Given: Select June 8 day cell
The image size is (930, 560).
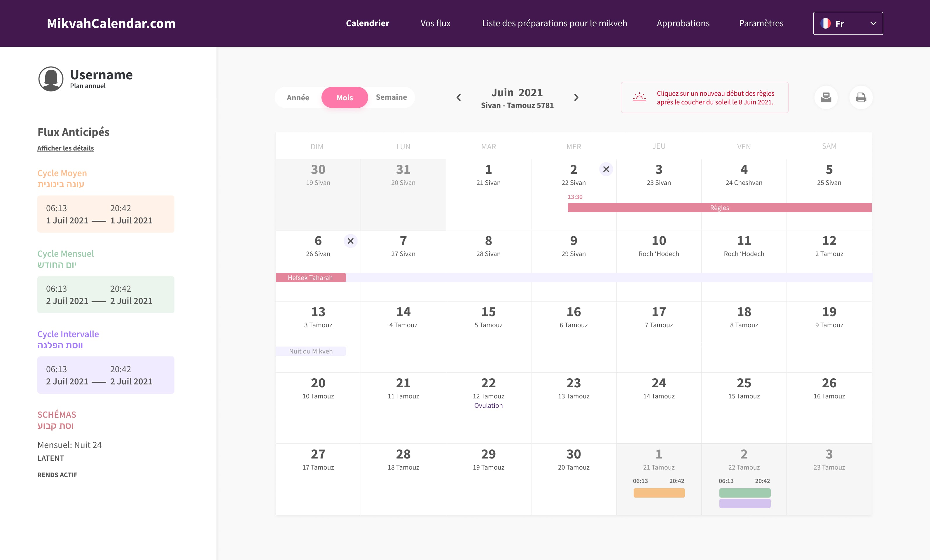Looking at the screenshot, I should pyautogui.click(x=488, y=266).
